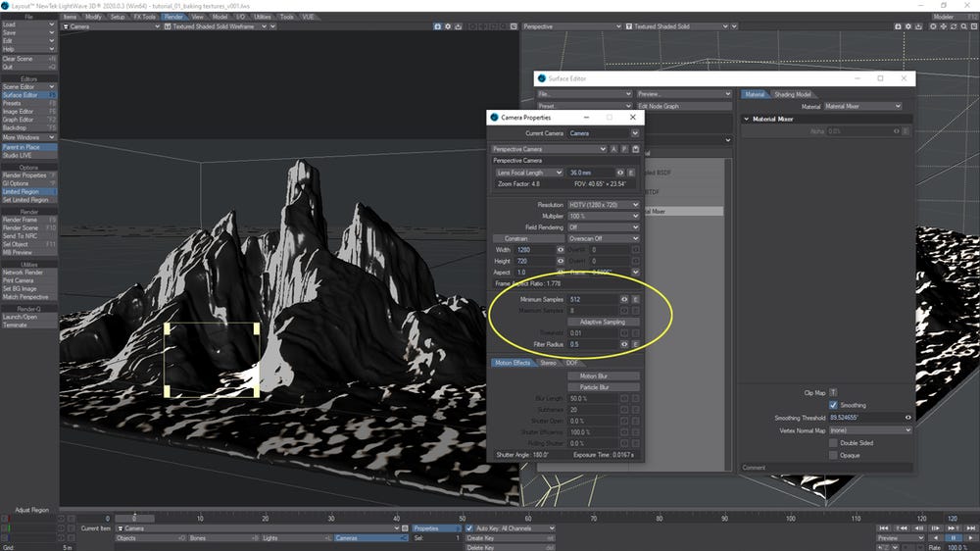Click clipboard icon beside Perspective Camera dropdown

636,149
